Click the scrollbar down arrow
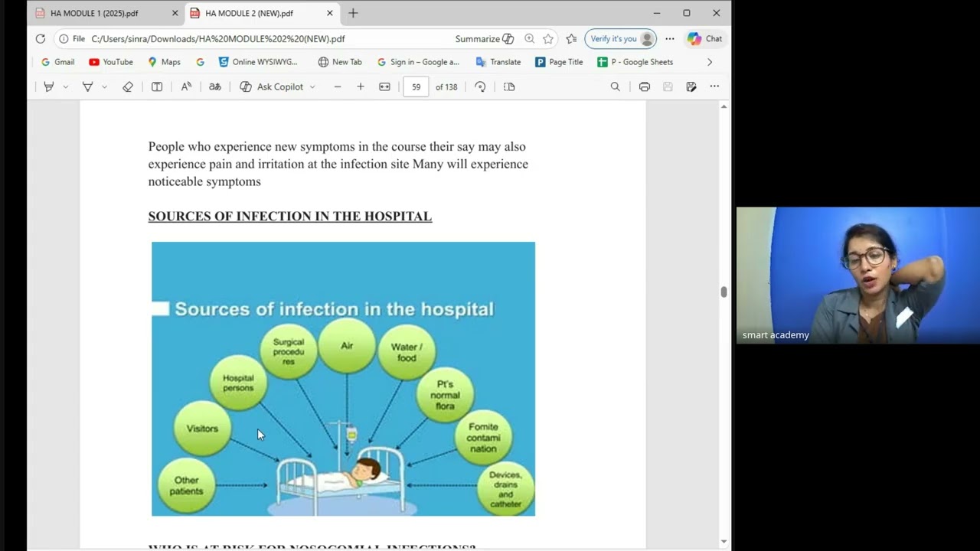Screen dimensions: 980x551 (x=724, y=542)
